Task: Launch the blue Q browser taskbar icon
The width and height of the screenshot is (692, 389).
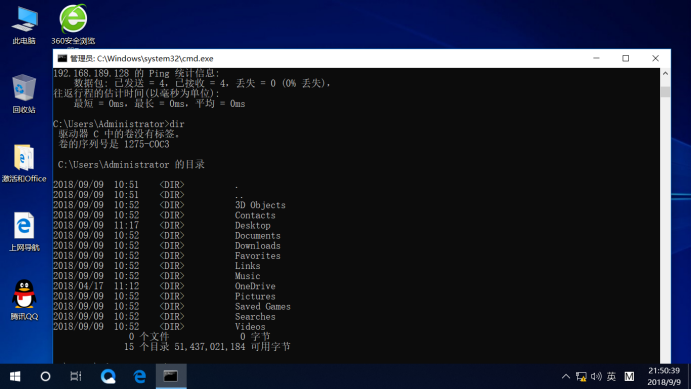Action: click(x=108, y=376)
